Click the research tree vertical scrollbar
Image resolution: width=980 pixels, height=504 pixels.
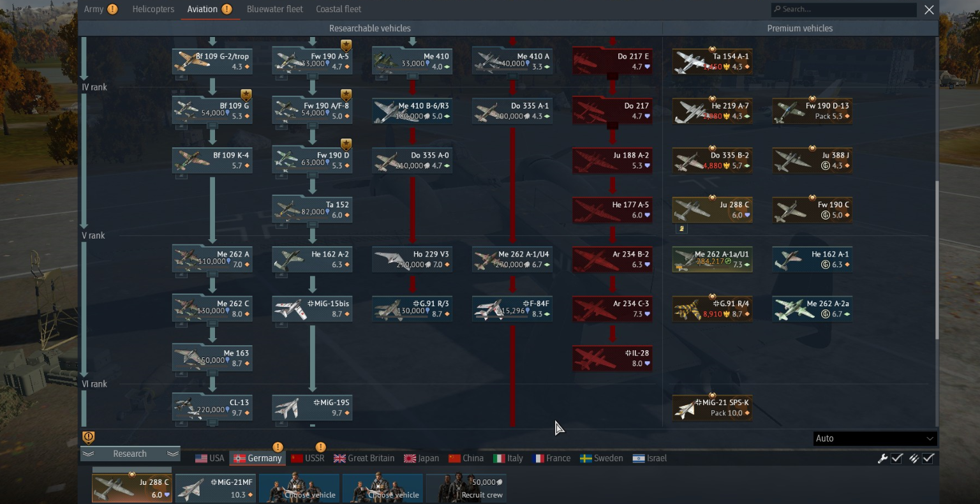[937, 260]
